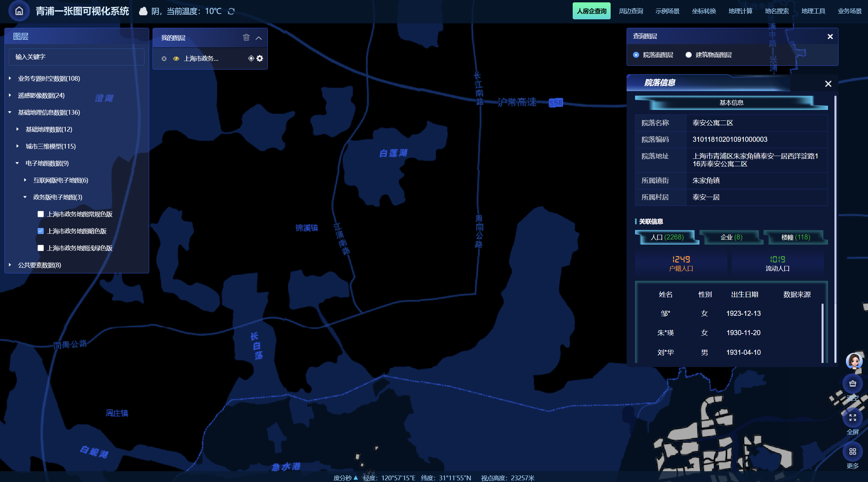The width and height of the screenshot is (868, 482).
Task: Refresh the weather information
Action: [x=231, y=12]
